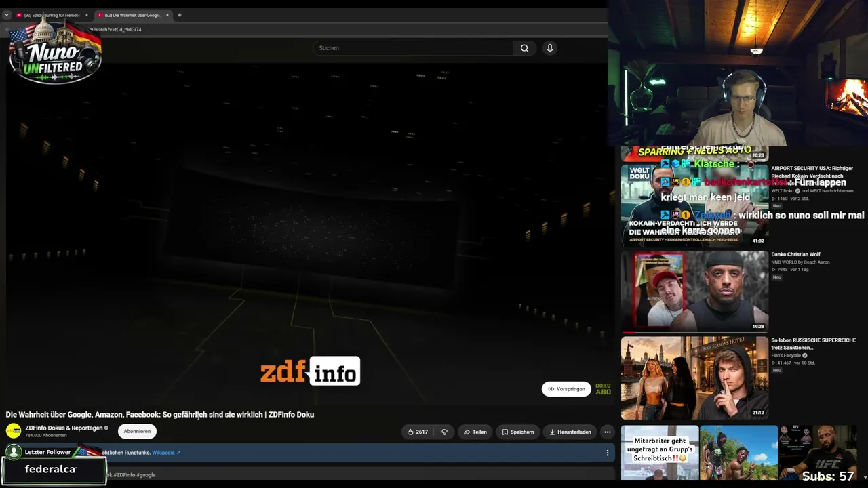
Task: Click the 'So leben RUSSISCHE SUPERREICHE' video title
Action: coord(814,344)
